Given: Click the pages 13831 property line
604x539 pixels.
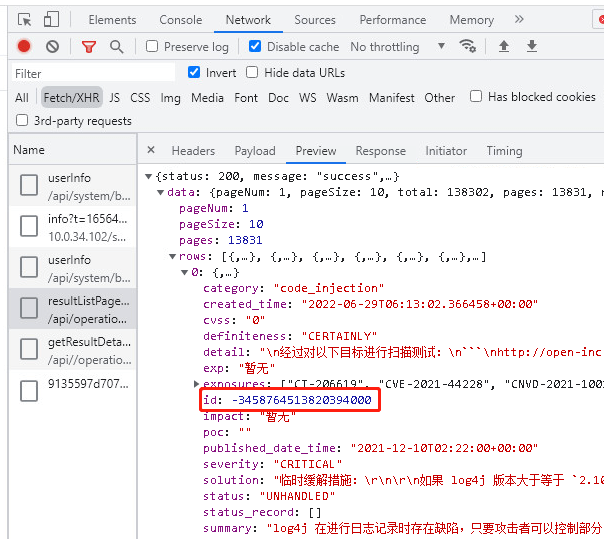Looking at the screenshot, I should (220, 240).
